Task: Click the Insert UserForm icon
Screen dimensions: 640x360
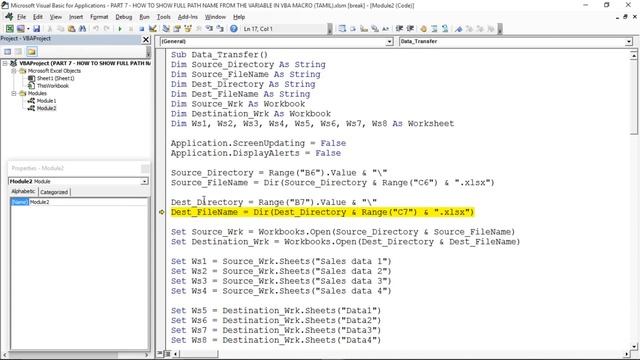Action: coord(20,29)
